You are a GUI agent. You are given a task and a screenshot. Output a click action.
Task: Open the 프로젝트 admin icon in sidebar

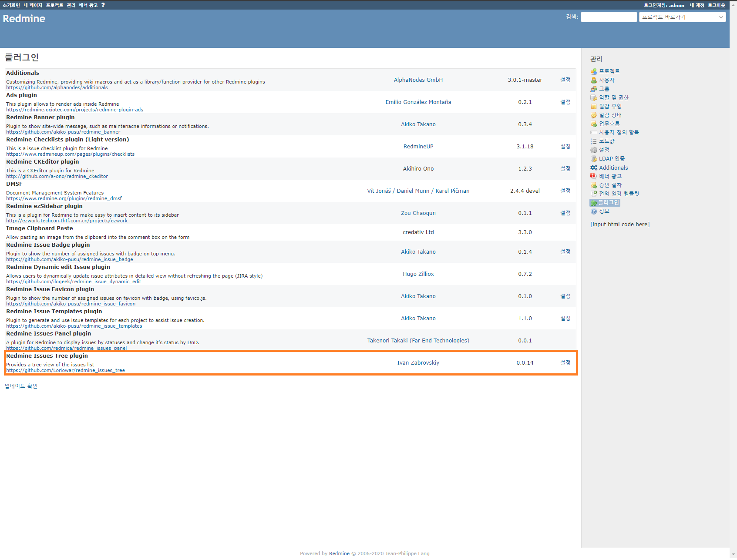pyautogui.click(x=594, y=71)
